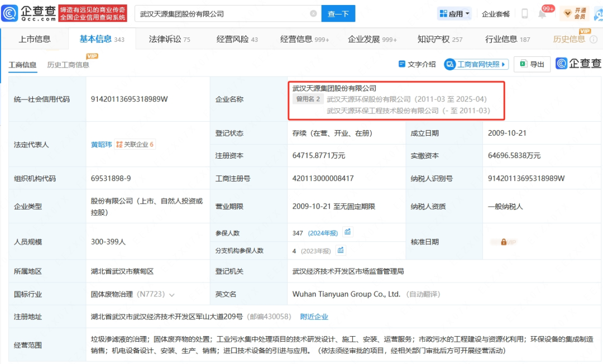Screen dimensions: 603x364
Task: Switch to the 经营信息 999+ tab
Action: [x=305, y=39]
